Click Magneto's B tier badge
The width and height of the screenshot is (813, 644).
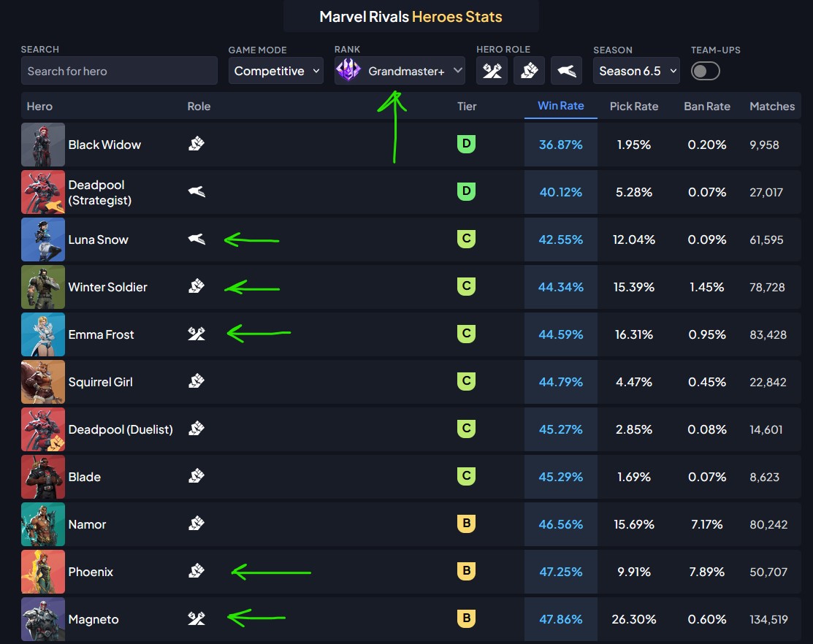tap(466, 618)
